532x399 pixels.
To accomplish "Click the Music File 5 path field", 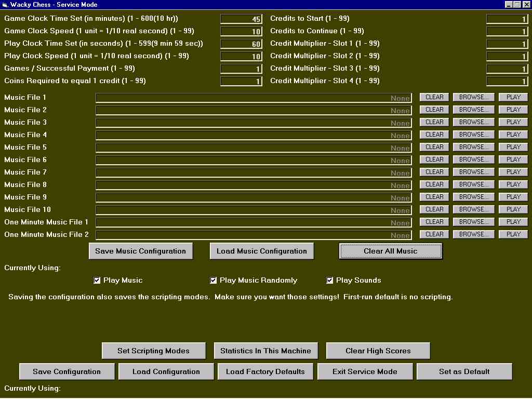I will (x=254, y=148).
